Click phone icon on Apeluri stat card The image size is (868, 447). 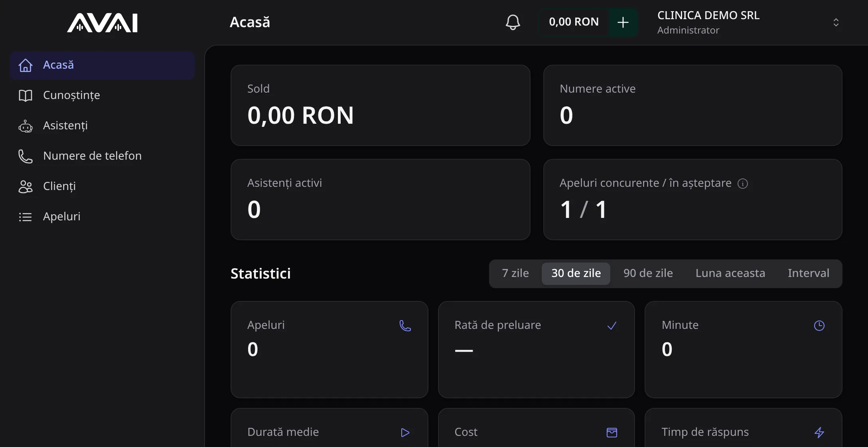[x=405, y=326]
